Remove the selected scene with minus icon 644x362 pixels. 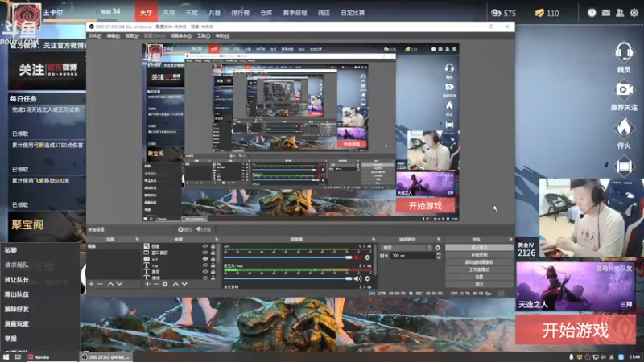(x=100, y=284)
